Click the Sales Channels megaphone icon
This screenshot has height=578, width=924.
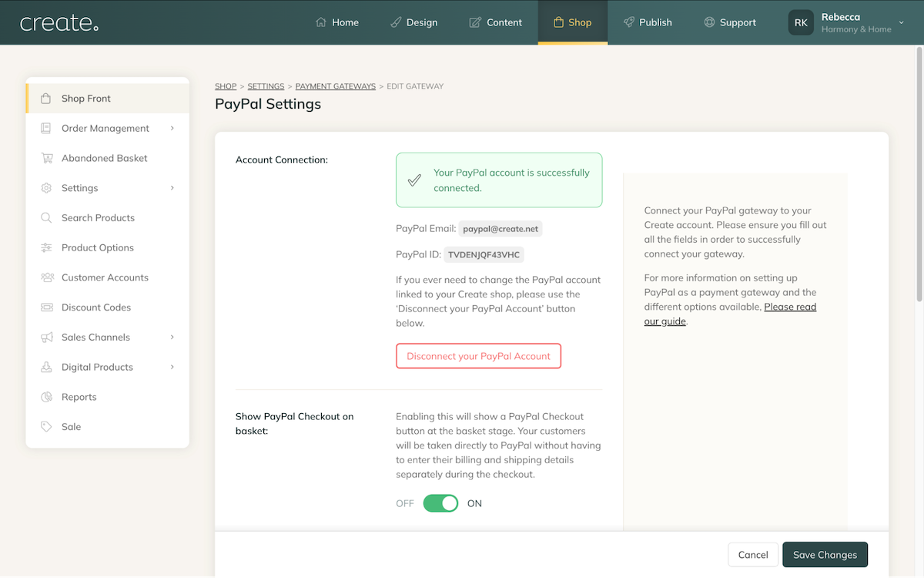46,338
